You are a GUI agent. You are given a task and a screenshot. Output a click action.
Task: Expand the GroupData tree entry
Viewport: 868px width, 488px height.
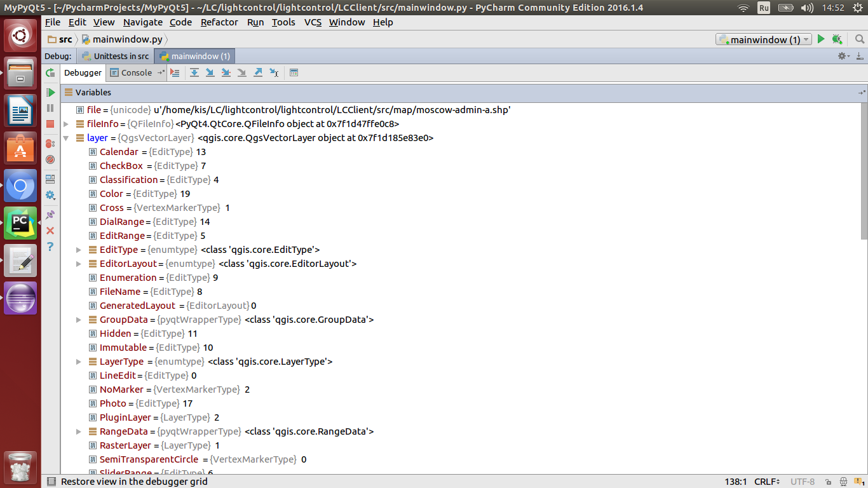(x=79, y=320)
